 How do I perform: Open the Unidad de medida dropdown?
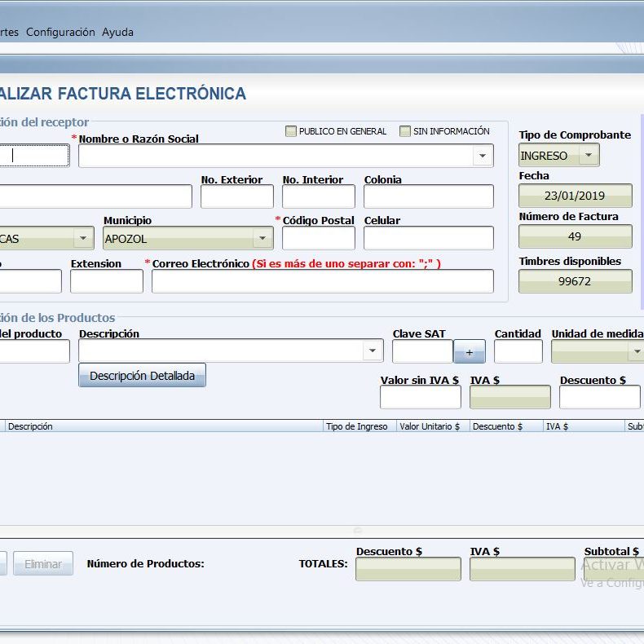636,351
